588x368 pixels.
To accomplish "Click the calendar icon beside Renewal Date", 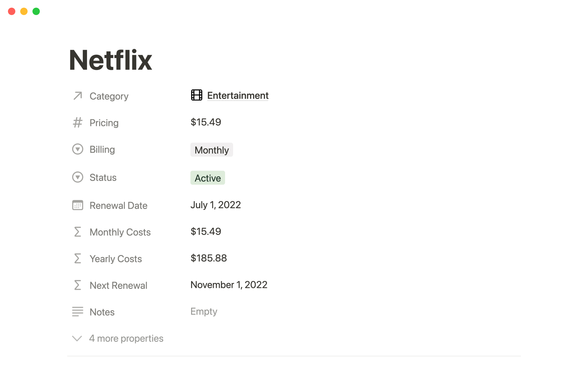I will [78, 205].
